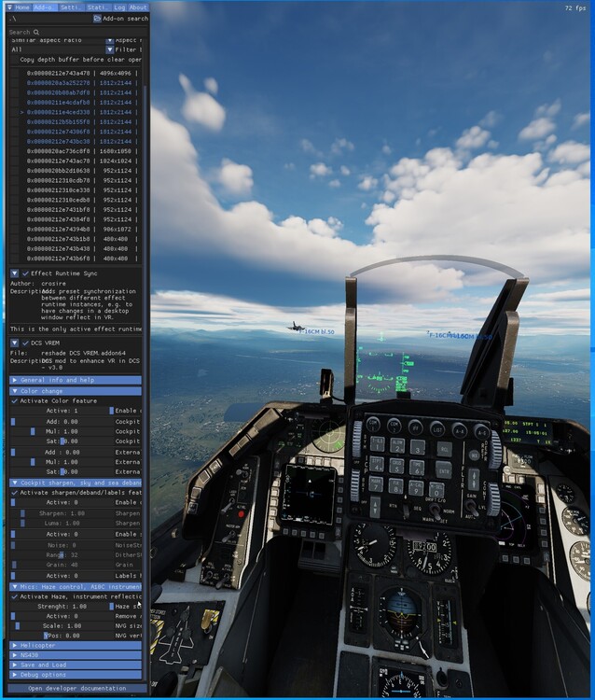Click the Labels Active: 0 slider
This screenshot has width=595, height=700.
click(62, 576)
